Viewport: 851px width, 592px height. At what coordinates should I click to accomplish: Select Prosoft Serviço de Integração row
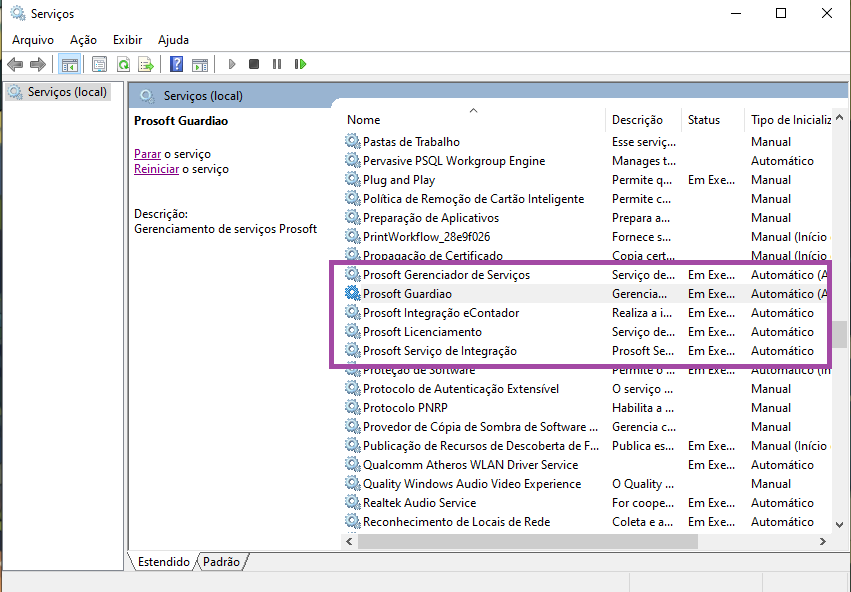pyautogui.click(x=588, y=351)
